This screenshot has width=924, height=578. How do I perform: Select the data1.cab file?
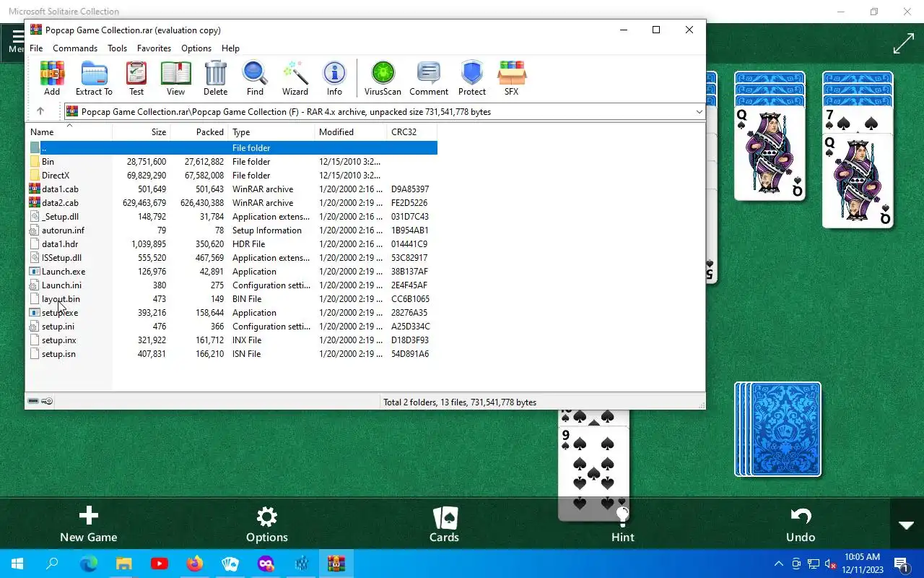(x=232, y=189)
